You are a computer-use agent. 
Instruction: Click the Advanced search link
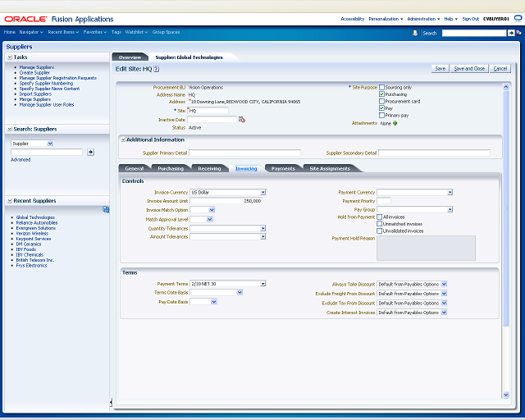click(x=21, y=160)
